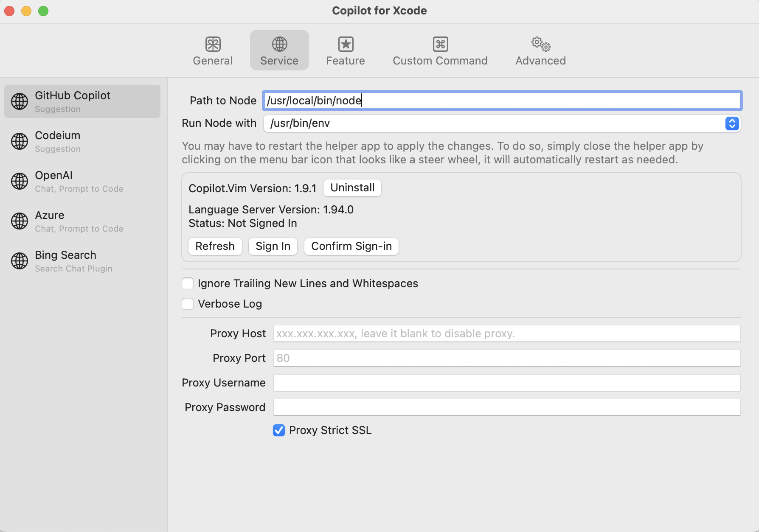Click the Refresh button

click(215, 246)
